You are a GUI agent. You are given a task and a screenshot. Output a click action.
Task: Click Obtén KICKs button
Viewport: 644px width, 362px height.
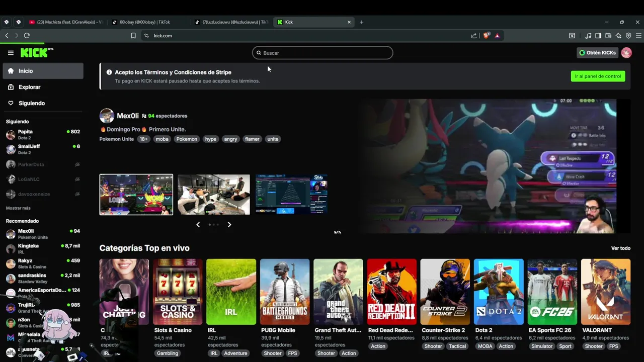[x=597, y=53]
